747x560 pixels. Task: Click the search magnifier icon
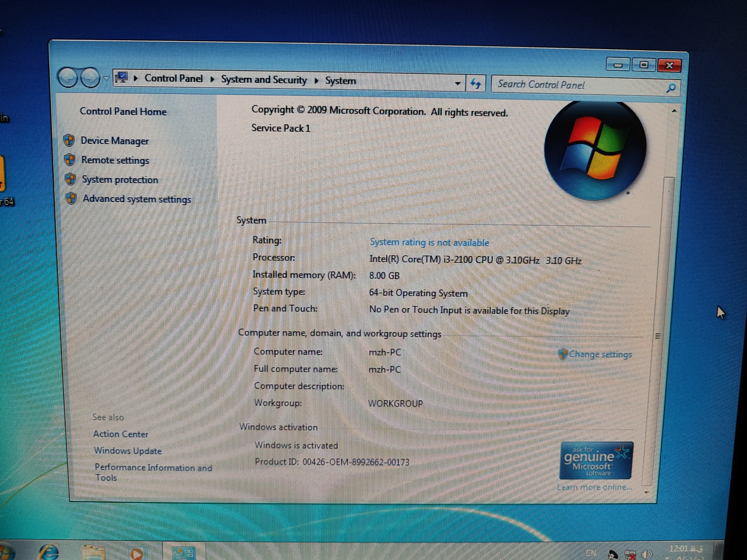(671, 88)
